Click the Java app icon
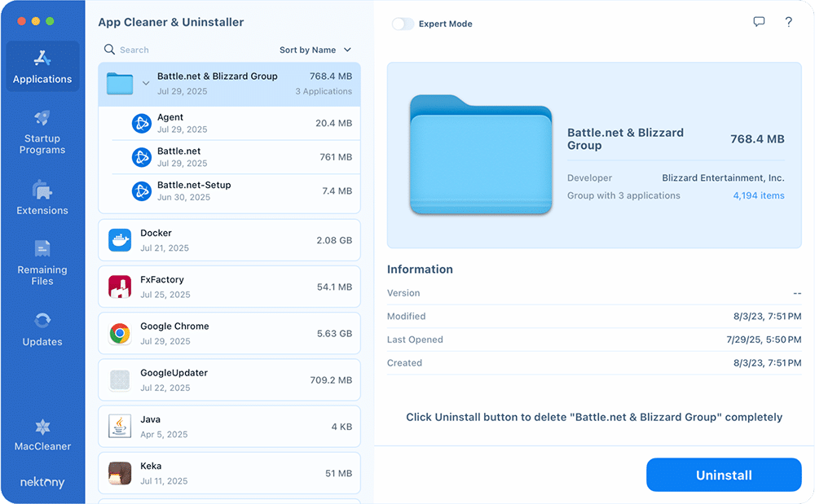Viewport: 815px width, 504px height. coord(120,427)
